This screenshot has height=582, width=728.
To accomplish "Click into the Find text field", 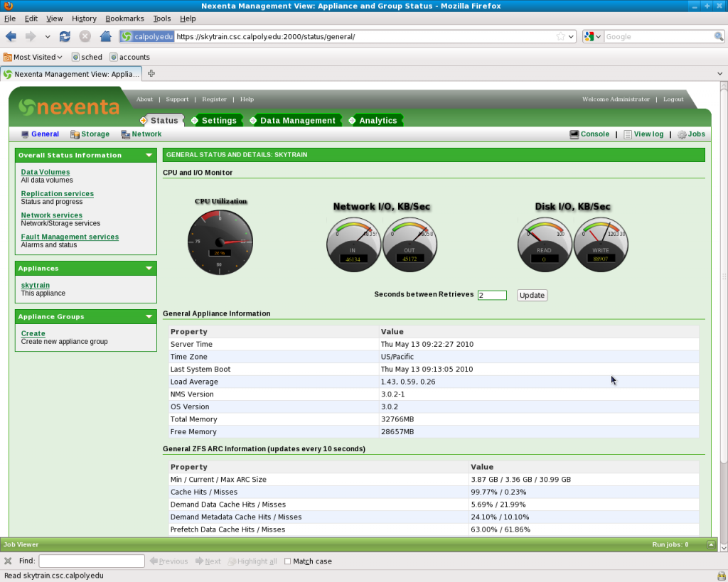I will coord(92,561).
